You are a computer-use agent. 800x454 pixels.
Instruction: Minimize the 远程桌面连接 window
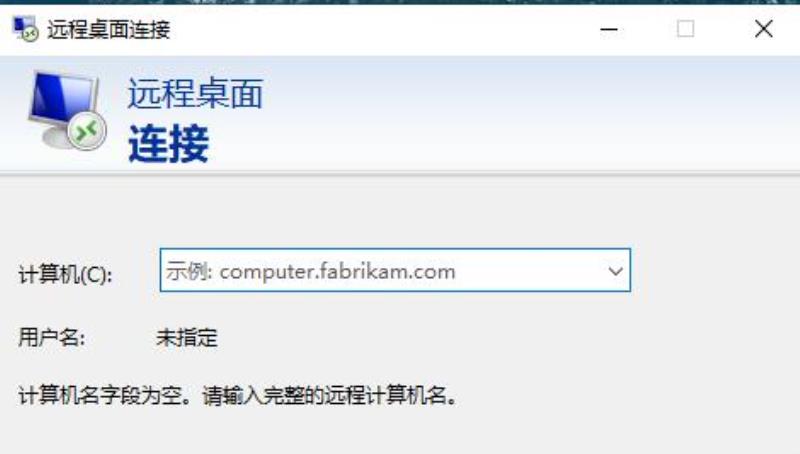(x=609, y=29)
